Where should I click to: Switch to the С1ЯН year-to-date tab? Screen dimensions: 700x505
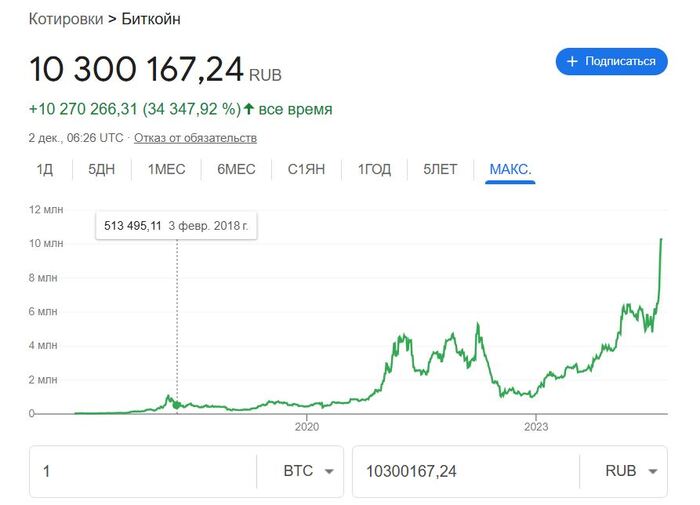coord(306,169)
